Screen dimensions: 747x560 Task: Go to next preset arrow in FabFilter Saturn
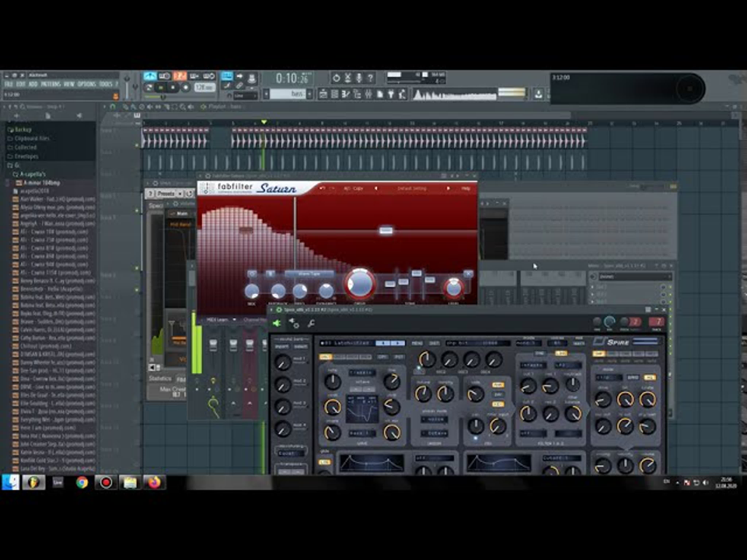click(x=448, y=188)
